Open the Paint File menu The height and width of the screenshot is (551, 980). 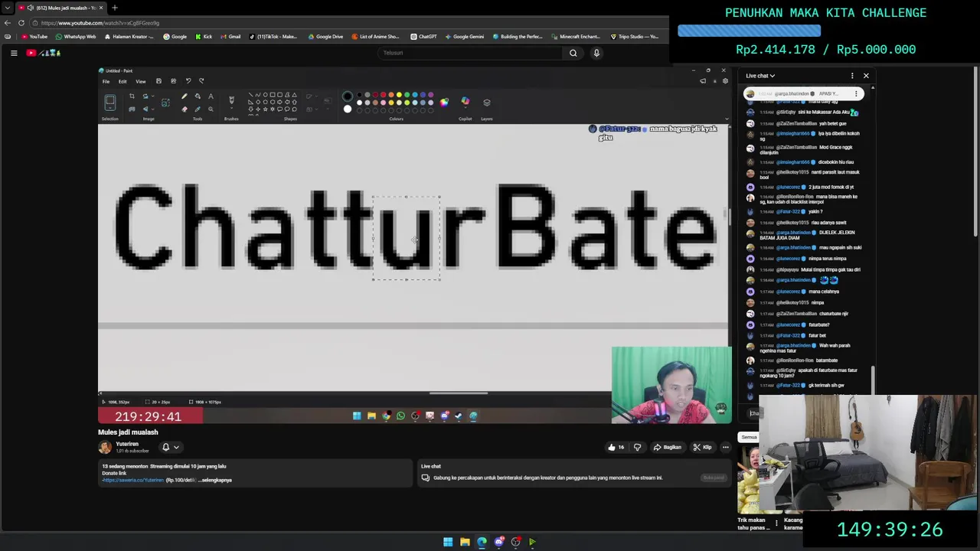(x=106, y=81)
